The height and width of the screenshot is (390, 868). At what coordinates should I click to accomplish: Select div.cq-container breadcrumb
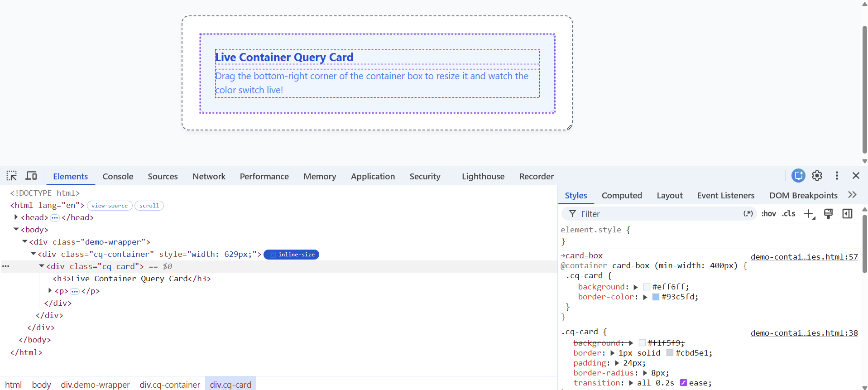[170, 385]
